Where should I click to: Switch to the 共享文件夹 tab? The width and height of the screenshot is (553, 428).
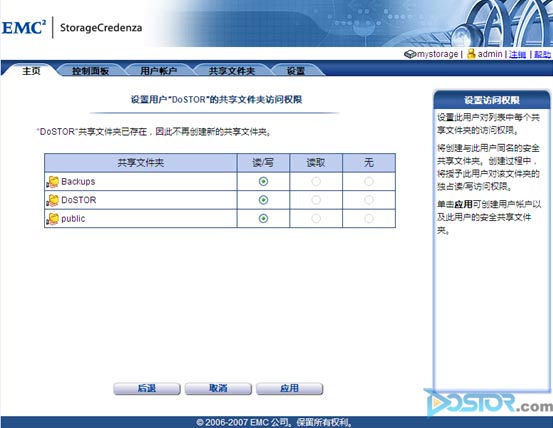(232, 71)
